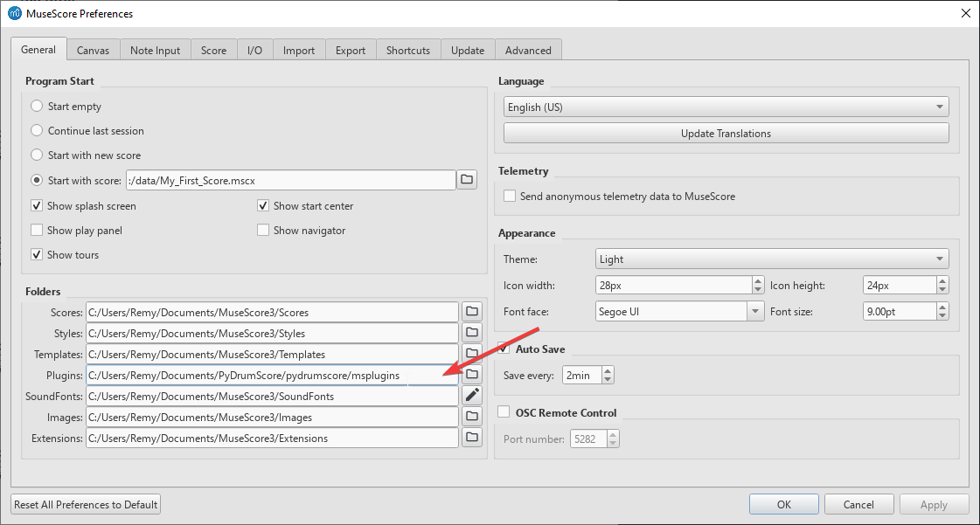Decrease the Font size value
The width and height of the screenshot is (980, 525).
click(942, 315)
